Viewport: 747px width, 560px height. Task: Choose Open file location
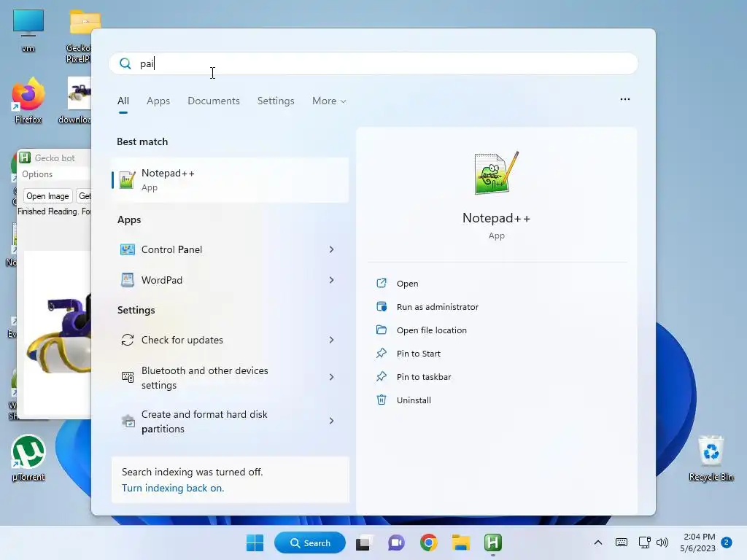432,330
